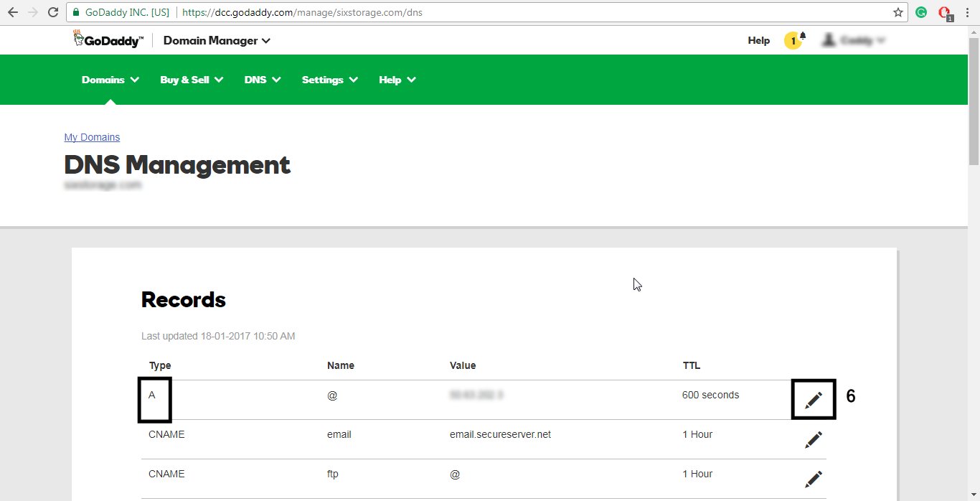Open the red Opera-style extension icon
Screen dimensions: 980x501
[x=946, y=12]
